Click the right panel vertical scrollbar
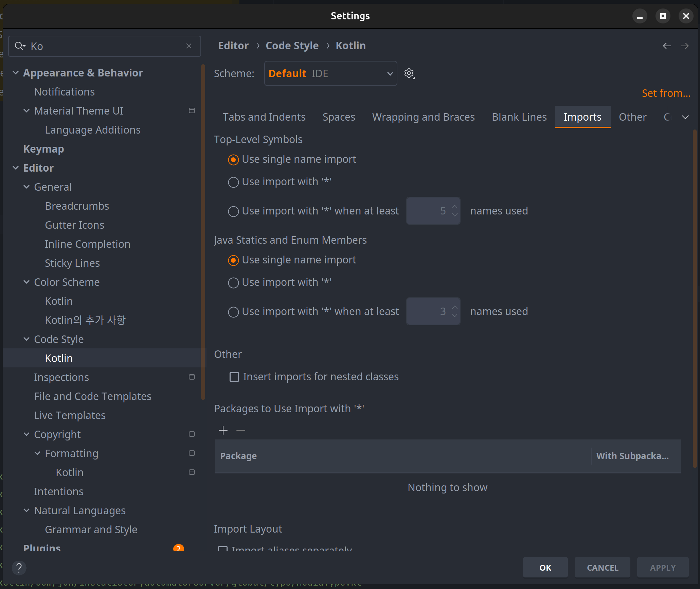Screen dimensions: 700x589 pos(695,299)
